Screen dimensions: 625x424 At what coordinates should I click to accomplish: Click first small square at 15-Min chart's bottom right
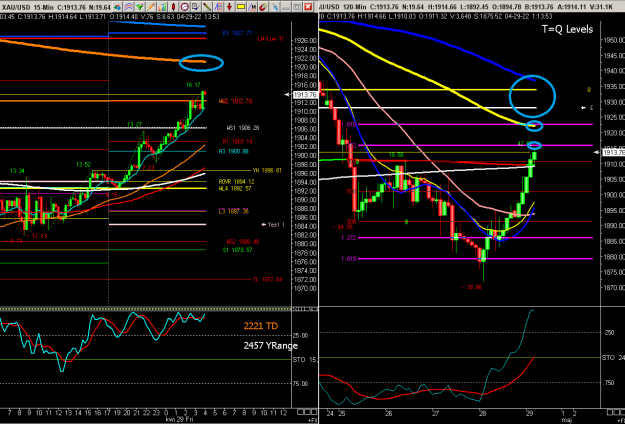click(301, 412)
